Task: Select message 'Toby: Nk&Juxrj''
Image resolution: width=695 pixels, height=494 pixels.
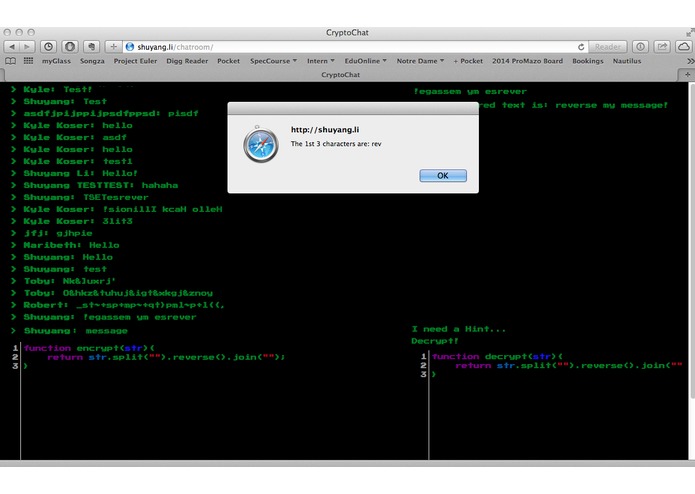Action: pyautogui.click(x=69, y=281)
